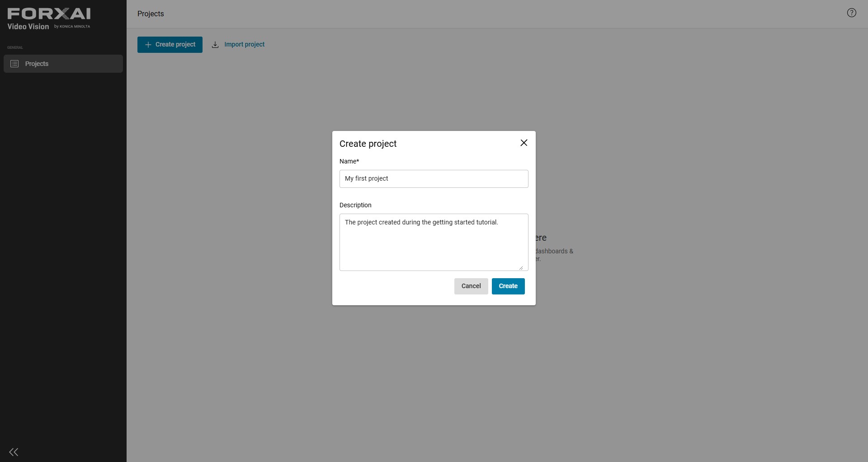Click the FORXAI Video Vision logo
Viewport: 868px width, 462px height.
(49, 19)
